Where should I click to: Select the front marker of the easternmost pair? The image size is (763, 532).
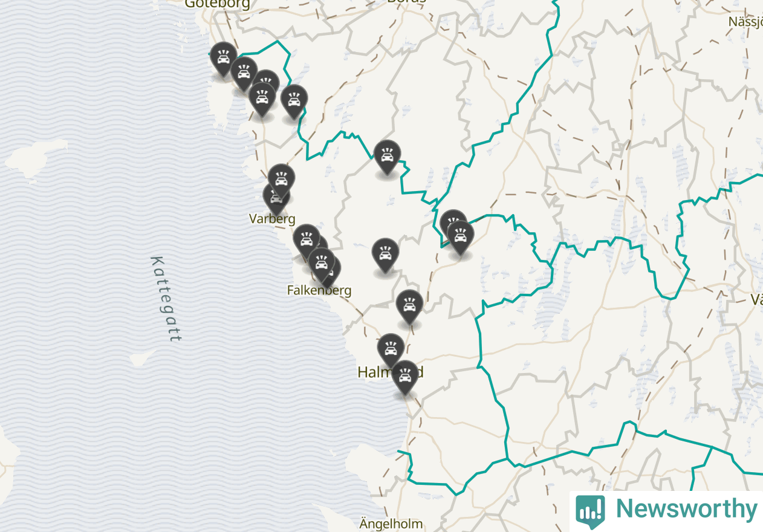[x=460, y=236]
